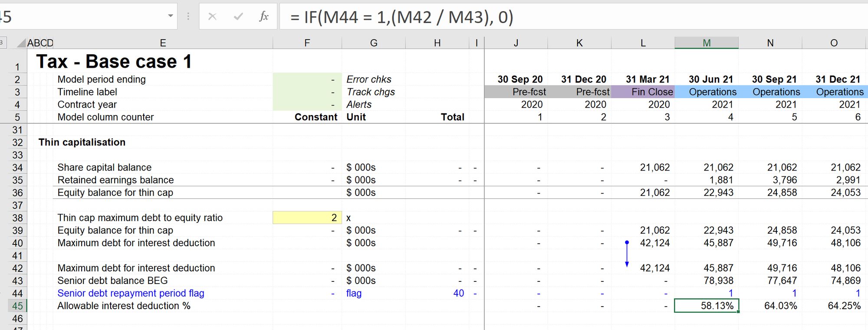Click the formula bar options dots handle
868x330 pixels.
pyautogui.click(x=188, y=16)
